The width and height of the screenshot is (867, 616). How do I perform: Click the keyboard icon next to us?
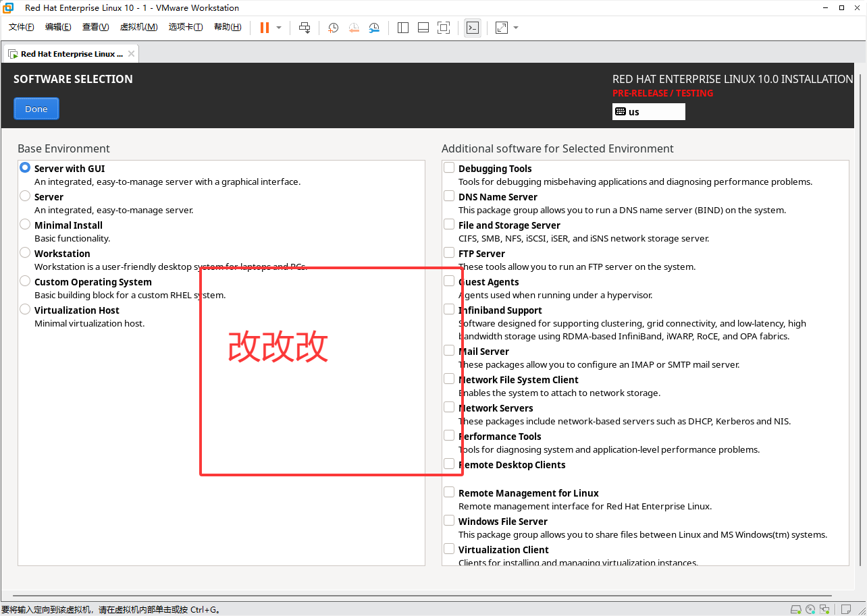(620, 111)
